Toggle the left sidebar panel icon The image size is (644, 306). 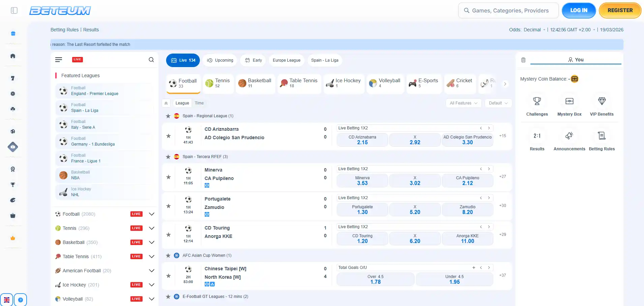[x=14, y=10]
